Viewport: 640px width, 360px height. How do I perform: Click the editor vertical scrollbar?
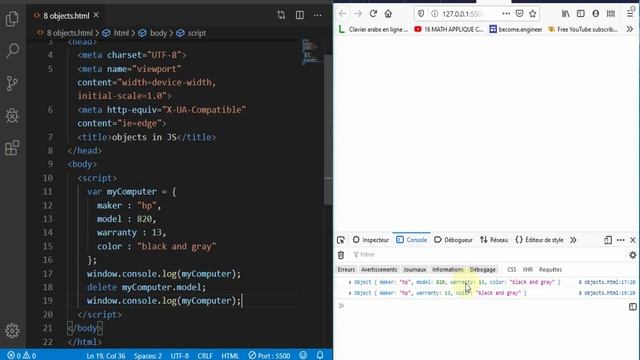click(328, 131)
